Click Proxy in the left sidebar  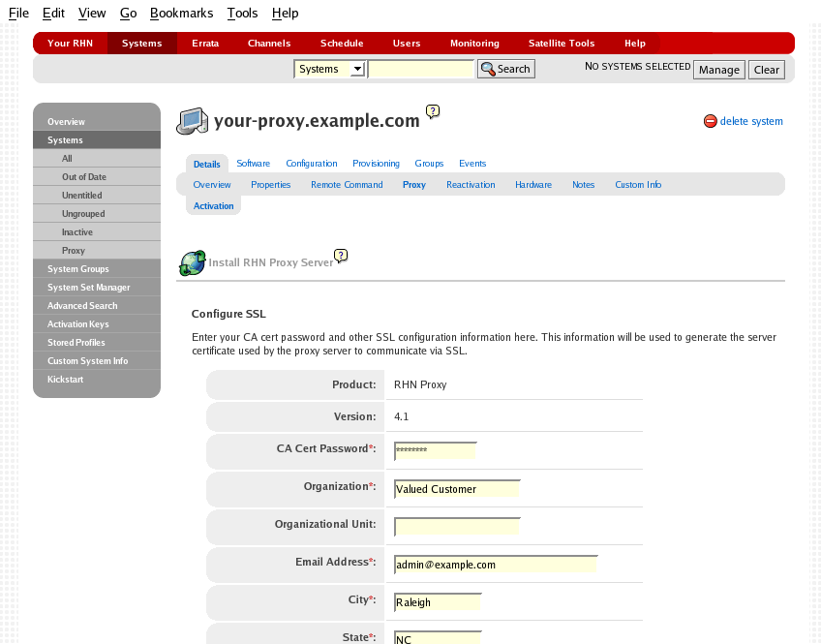point(97,250)
